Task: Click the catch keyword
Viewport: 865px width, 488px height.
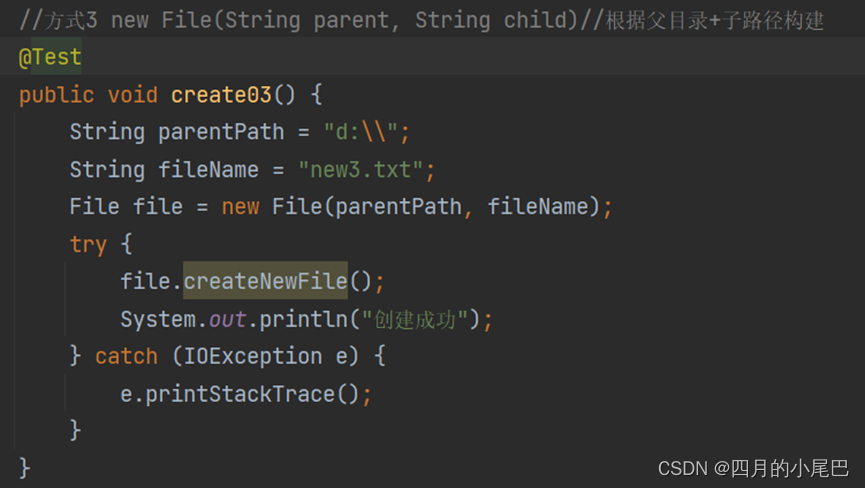Action: point(126,356)
